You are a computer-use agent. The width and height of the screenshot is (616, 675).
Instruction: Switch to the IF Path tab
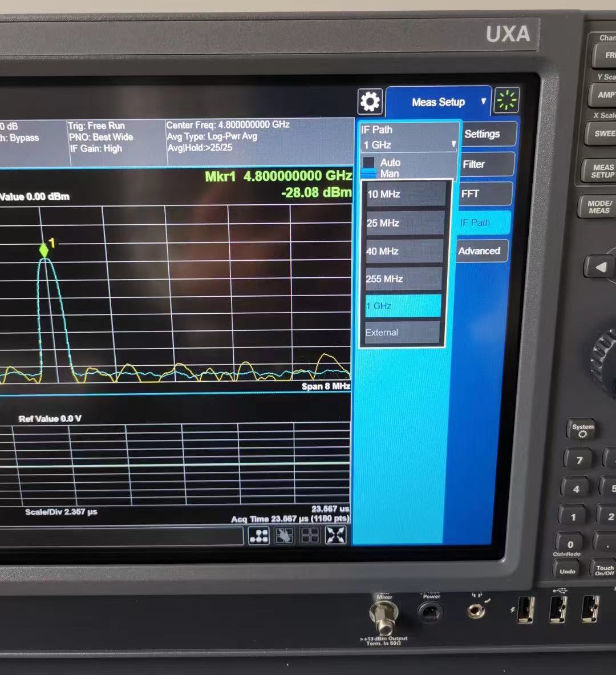(x=484, y=223)
